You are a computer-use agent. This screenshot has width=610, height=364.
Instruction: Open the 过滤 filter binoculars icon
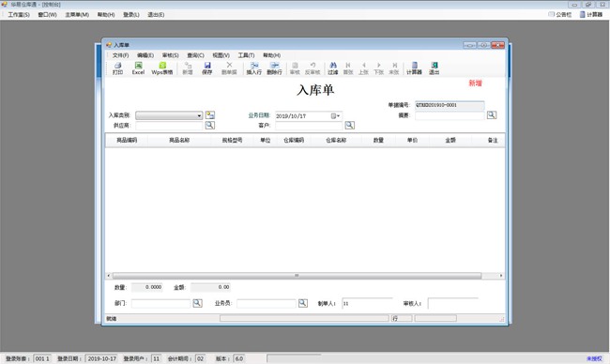click(x=332, y=68)
